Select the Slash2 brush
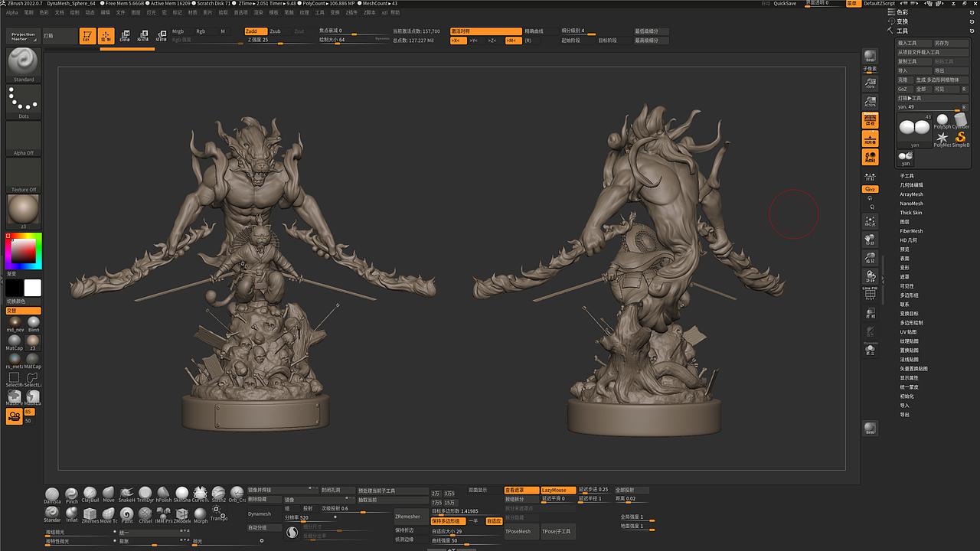Screen dimensions: 980x551 pos(219,496)
